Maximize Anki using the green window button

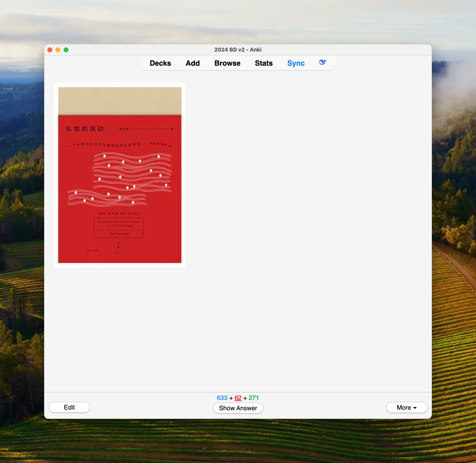66,50
